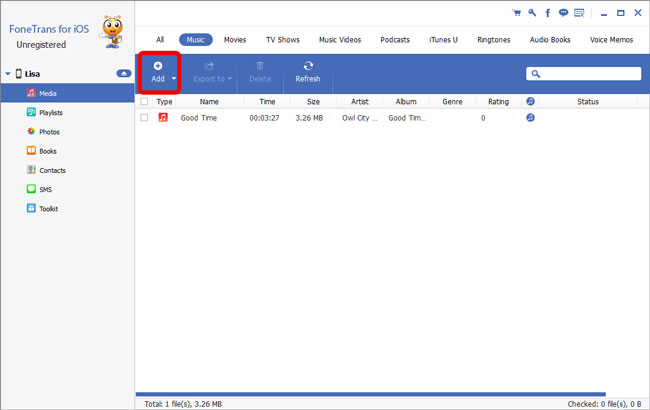The image size is (650, 410).
Task: Sort by the Size column header
Action: [313, 102]
